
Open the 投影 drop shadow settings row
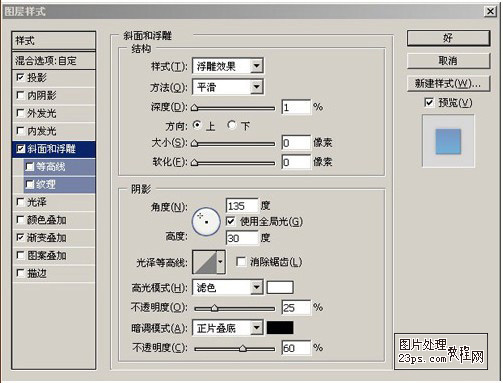[54, 78]
